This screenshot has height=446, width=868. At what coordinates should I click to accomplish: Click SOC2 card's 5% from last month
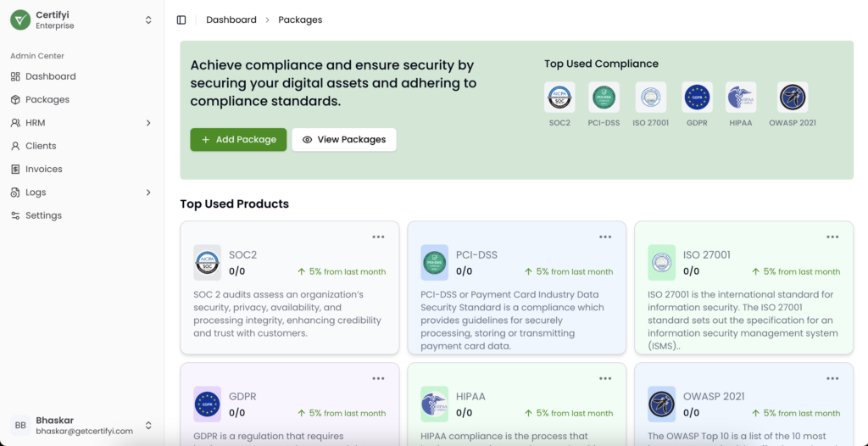(x=342, y=272)
